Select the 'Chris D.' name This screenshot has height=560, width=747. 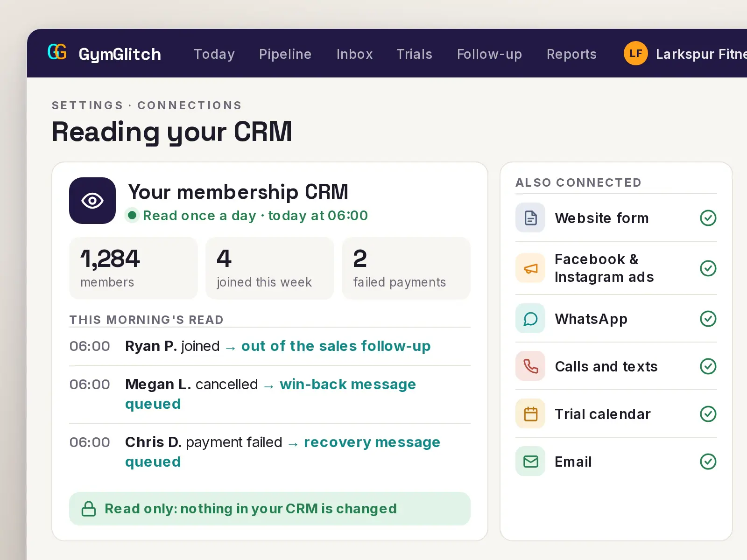153,442
